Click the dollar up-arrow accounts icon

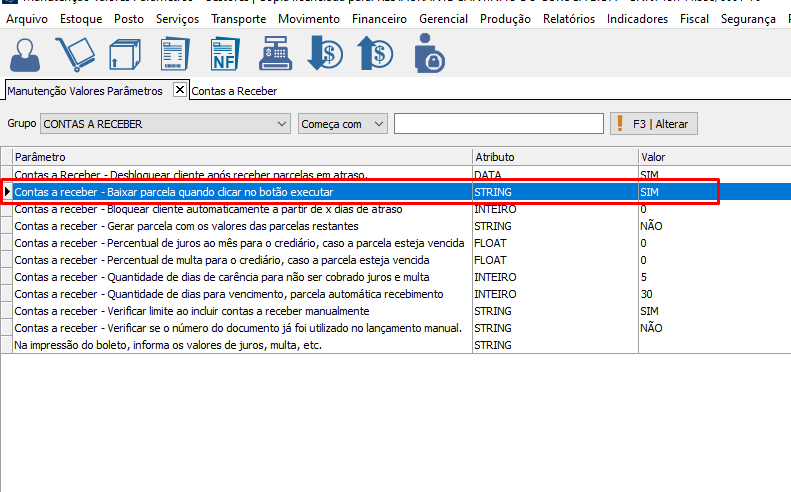point(377,54)
